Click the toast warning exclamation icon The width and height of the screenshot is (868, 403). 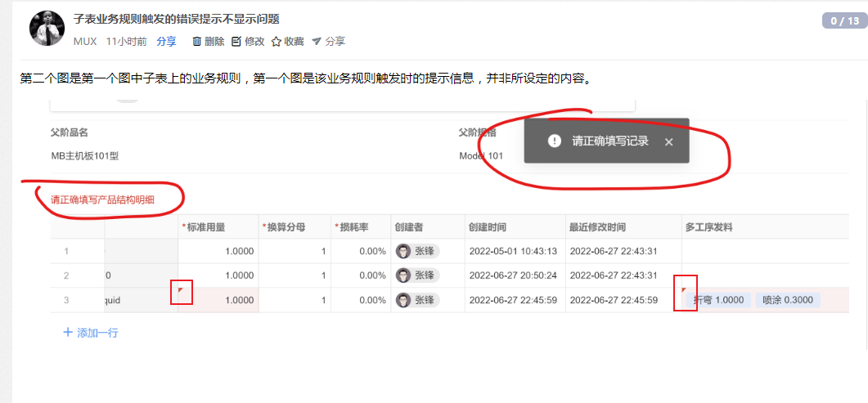[554, 141]
